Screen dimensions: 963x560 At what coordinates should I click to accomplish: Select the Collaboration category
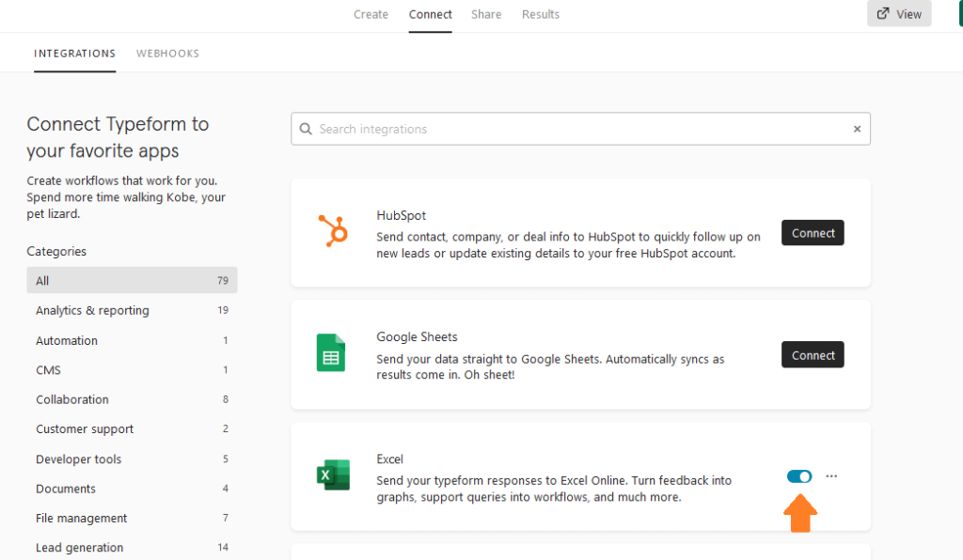tap(132, 399)
